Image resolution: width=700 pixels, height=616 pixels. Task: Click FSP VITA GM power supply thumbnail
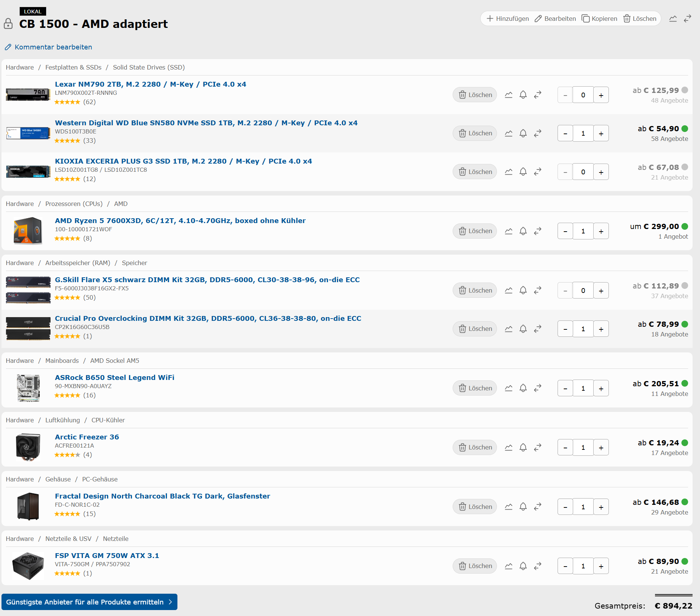[x=28, y=566]
